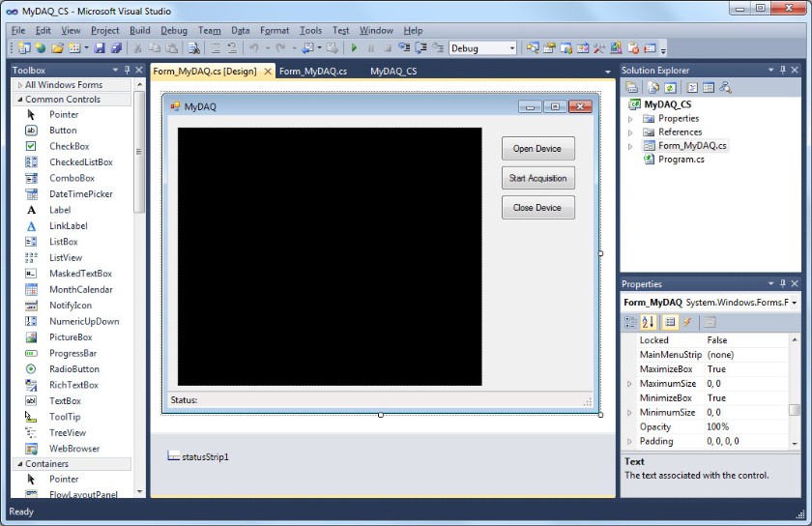Expand the MaximumSize property row
Screen dimensions: 812x526
629,384
